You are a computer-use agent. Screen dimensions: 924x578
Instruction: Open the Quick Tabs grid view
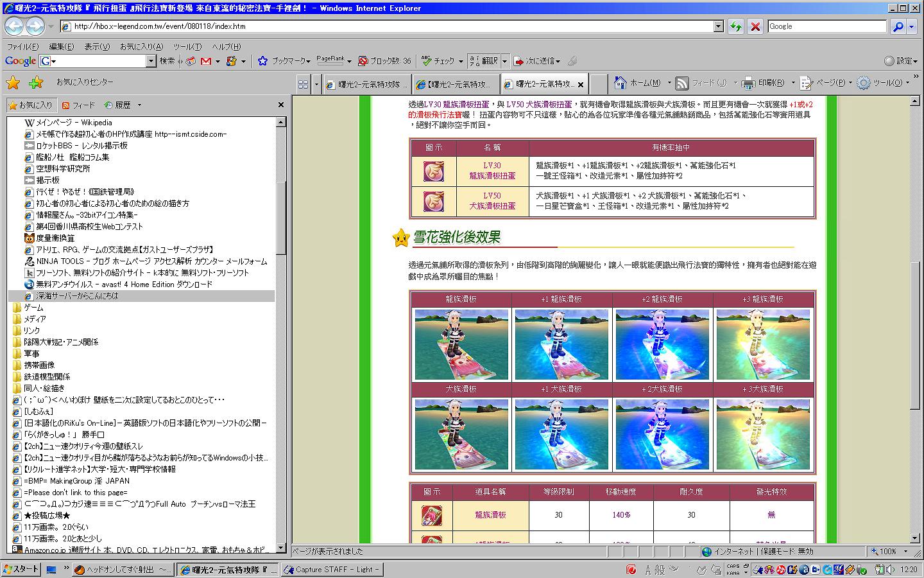coord(304,84)
